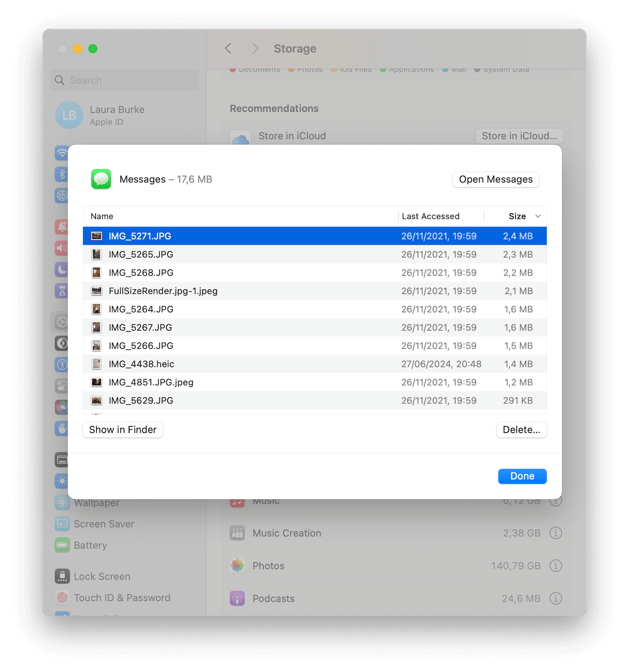629x672 pixels.
Task: Open Lock Screen settings in sidebar
Action: pos(102,576)
